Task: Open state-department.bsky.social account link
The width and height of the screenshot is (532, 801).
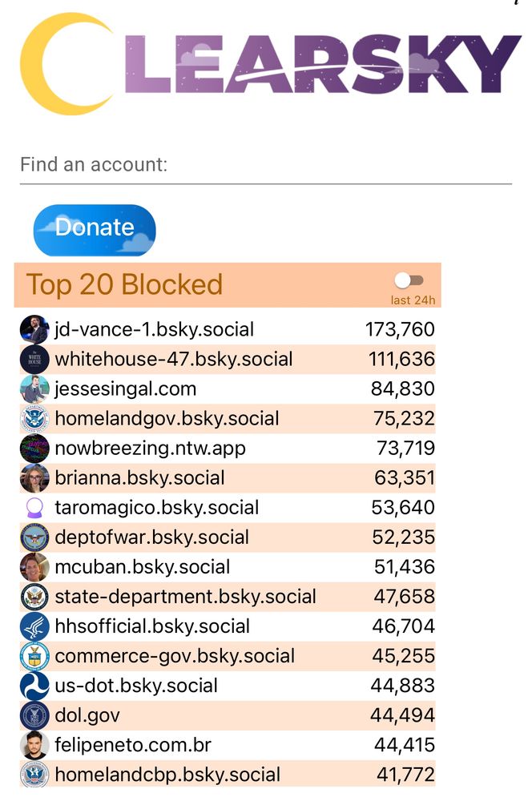Action: click(185, 597)
